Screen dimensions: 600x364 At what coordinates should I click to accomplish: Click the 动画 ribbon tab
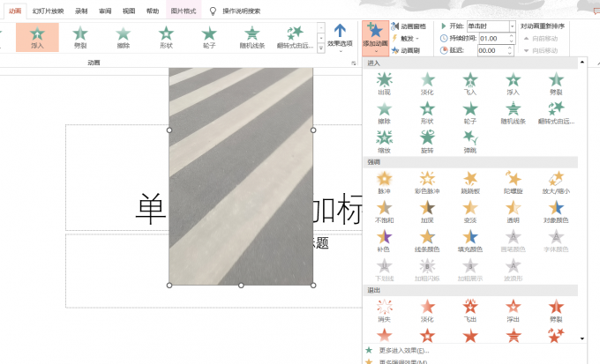[15, 11]
